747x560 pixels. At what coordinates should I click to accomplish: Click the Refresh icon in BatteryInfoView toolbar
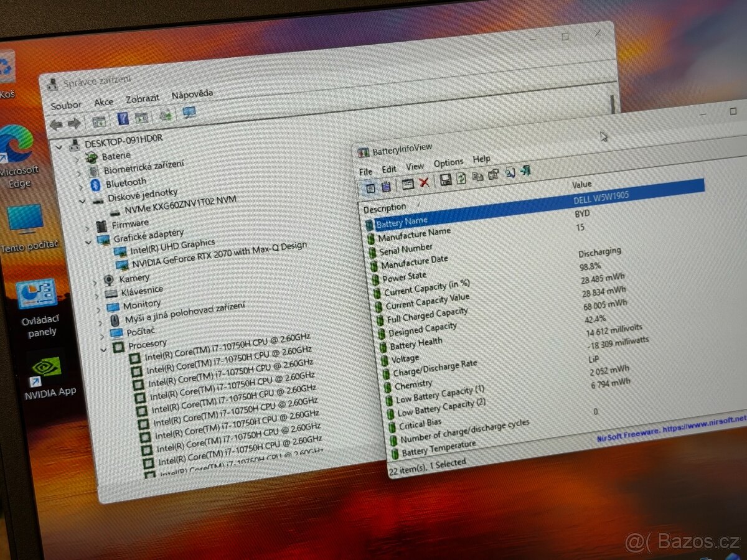click(461, 178)
